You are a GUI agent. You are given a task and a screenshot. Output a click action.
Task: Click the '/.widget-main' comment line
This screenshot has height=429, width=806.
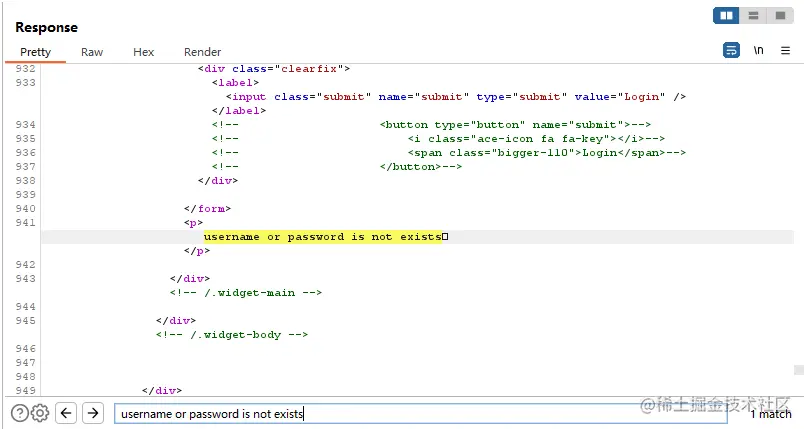tap(246, 293)
